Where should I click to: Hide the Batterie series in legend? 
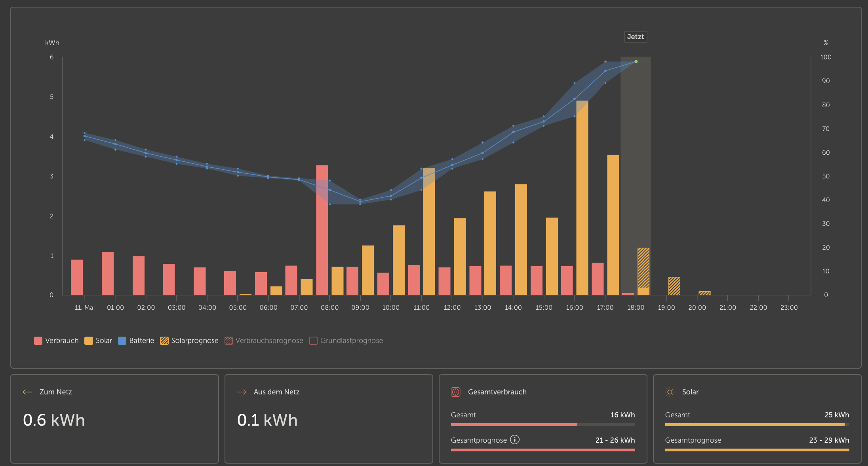click(x=122, y=341)
